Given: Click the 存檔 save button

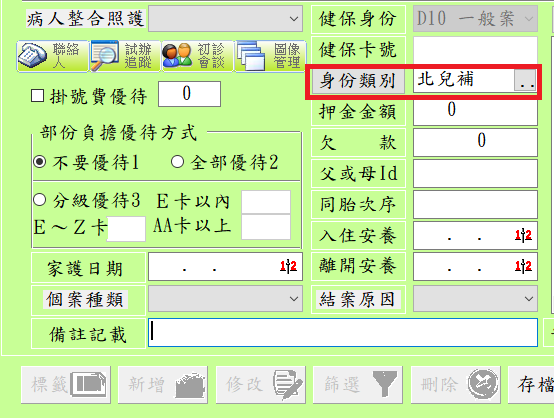Looking at the screenshot, I should [531, 385].
